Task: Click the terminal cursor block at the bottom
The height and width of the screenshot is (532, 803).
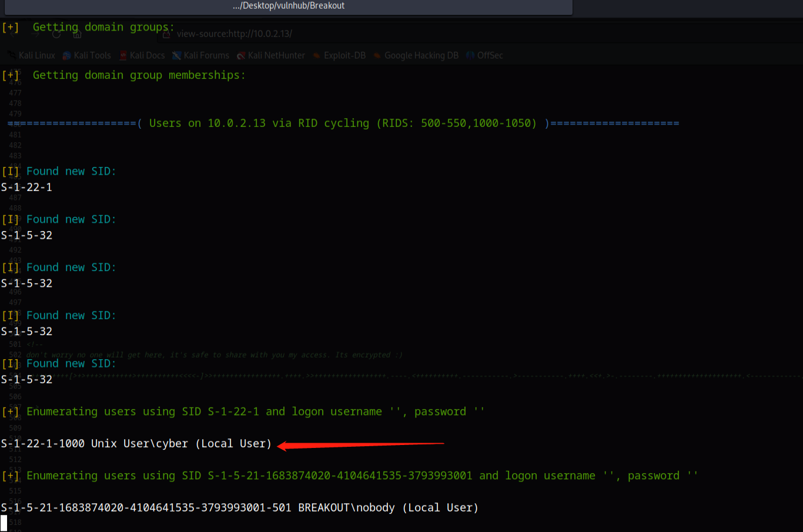Action: click(x=4, y=523)
